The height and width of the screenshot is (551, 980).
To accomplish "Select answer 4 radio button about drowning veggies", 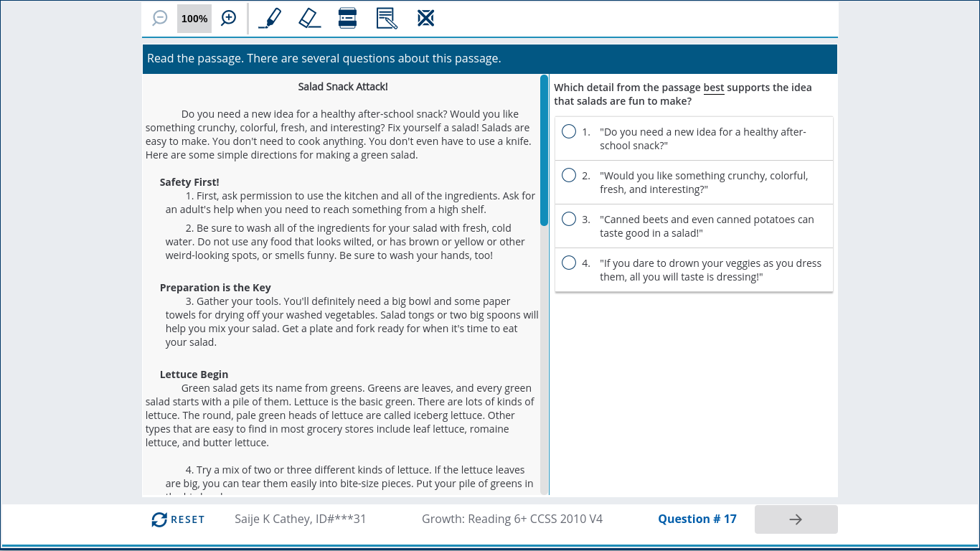I will coord(569,263).
